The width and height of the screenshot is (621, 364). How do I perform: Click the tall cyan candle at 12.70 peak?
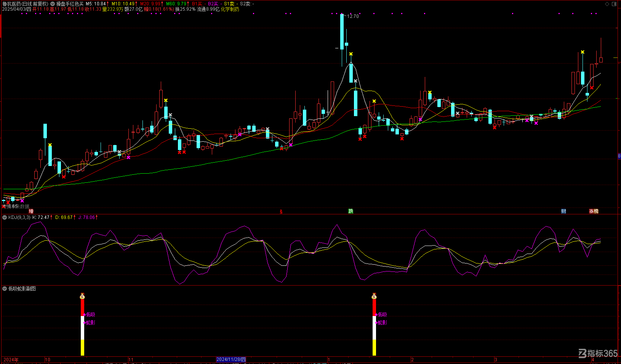(342, 32)
